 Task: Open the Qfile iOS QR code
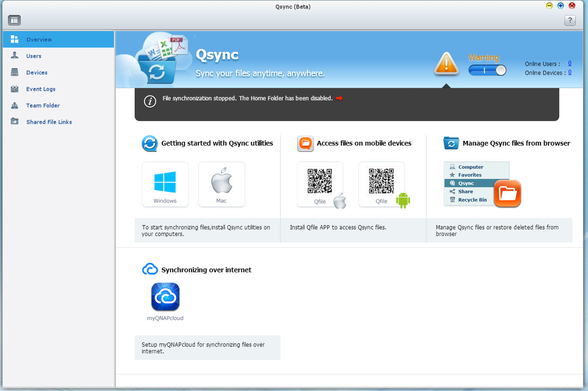tap(320, 181)
